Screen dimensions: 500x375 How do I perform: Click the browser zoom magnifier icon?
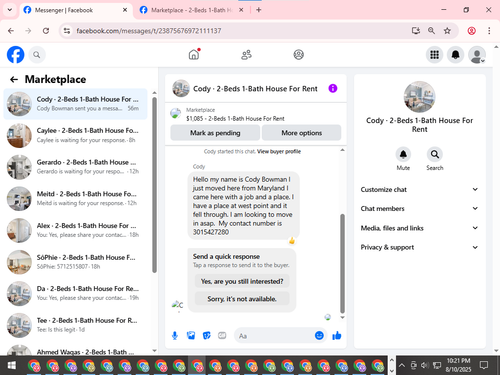(x=431, y=31)
